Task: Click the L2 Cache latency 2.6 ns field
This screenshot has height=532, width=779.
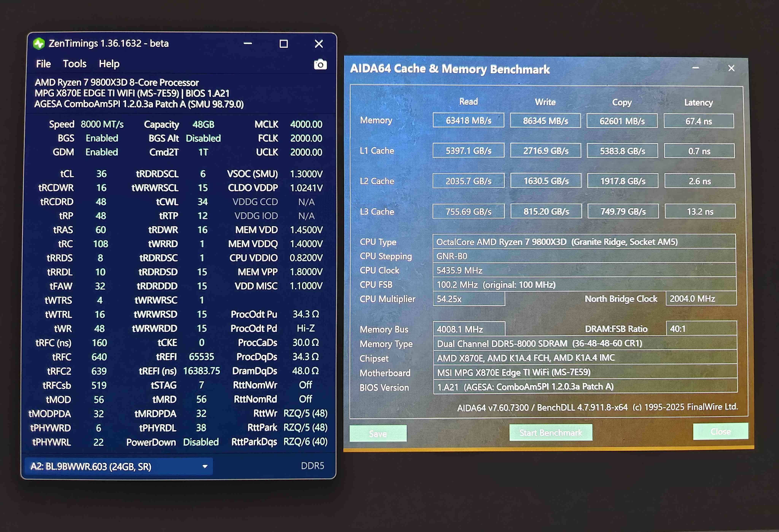Action: tap(700, 181)
